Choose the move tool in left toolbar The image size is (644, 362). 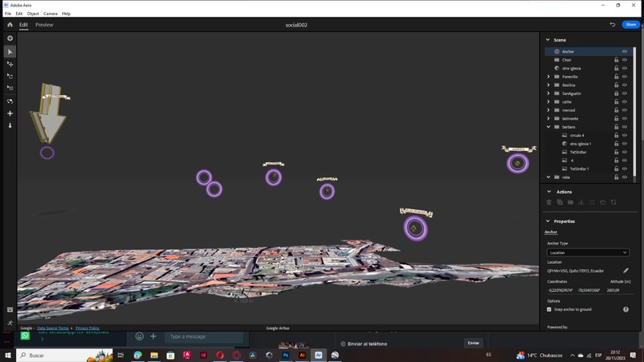[x=10, y=64]
